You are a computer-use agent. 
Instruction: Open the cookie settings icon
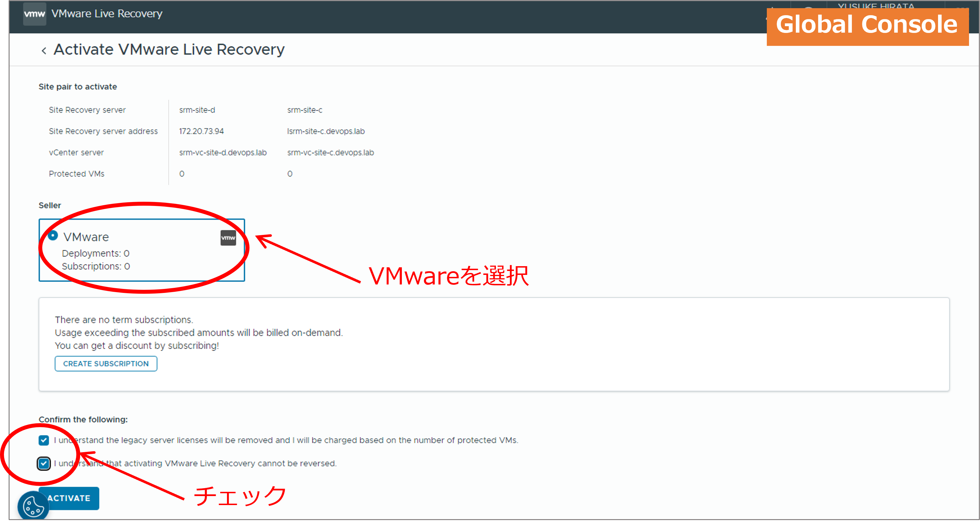(34, 506)
